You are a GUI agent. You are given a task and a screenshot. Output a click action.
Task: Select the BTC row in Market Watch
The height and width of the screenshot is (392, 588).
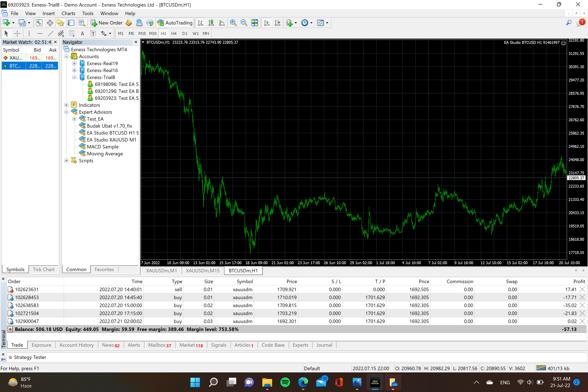30,66
